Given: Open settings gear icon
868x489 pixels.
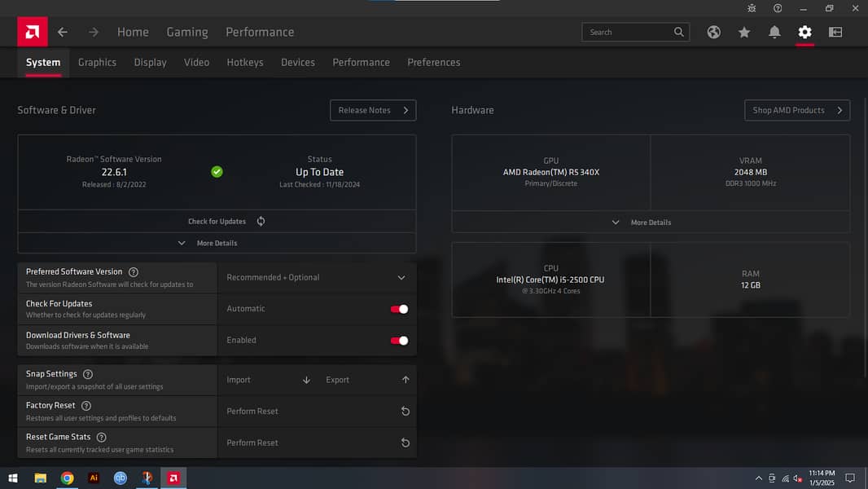Looking at the screenshot, I should (804, 32).
